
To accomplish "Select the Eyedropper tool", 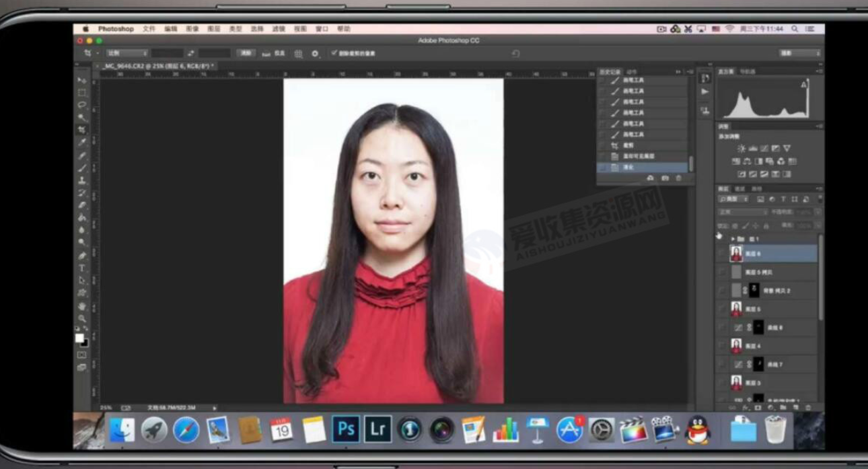I will (82, 142).
